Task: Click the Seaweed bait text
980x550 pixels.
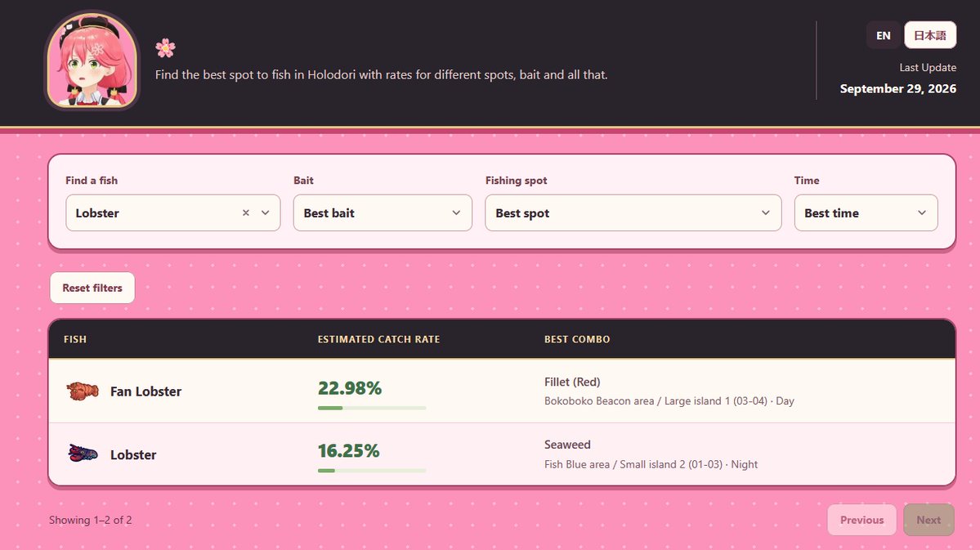Action: 567,445
